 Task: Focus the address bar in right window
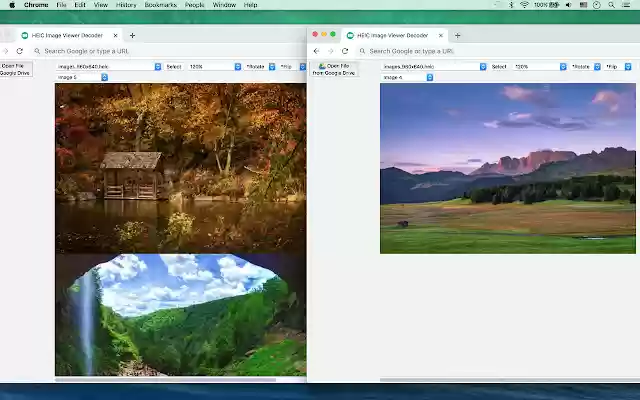pos(497,51)
